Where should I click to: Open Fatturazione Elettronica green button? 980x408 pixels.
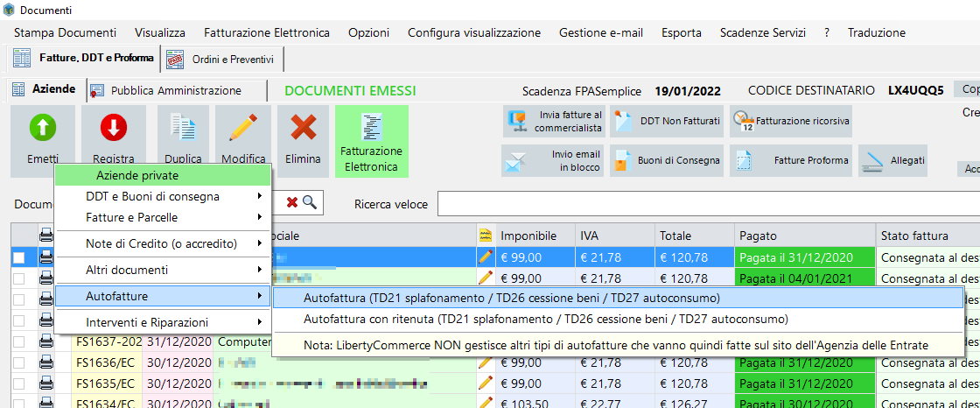tap(371, 142)
